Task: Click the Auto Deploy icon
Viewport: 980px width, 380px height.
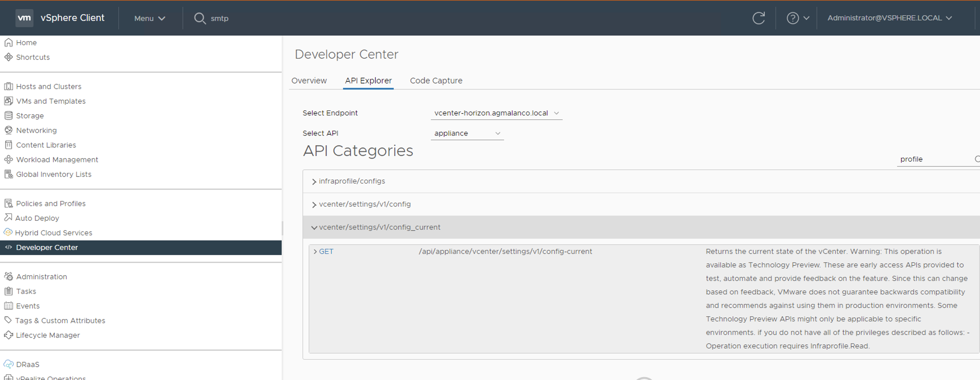Action: tap(8, 218)
